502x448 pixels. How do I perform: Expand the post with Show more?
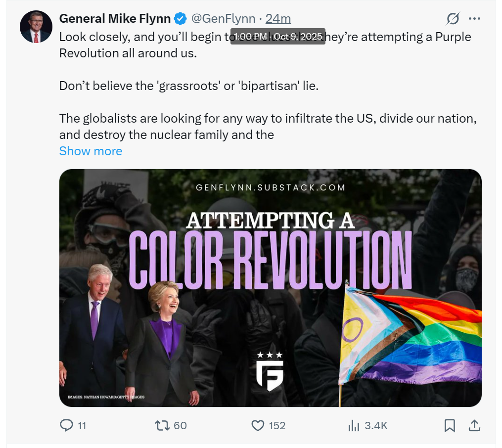(x=91, y=151)
